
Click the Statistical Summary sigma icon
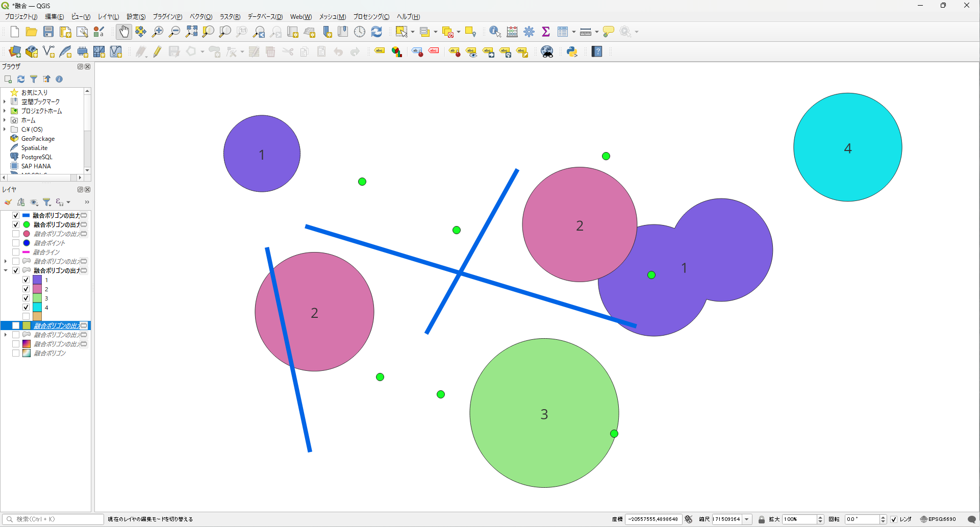[x=546, y=32]
